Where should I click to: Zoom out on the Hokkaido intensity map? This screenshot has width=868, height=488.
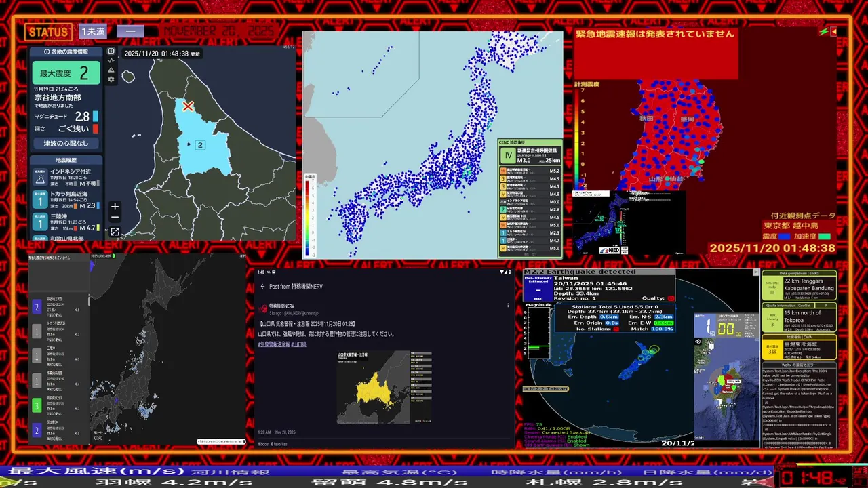115,218
